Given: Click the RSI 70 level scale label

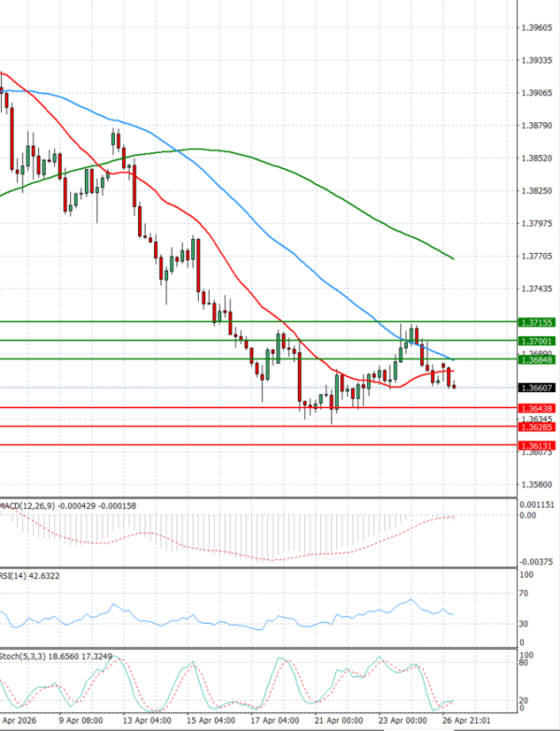Looking at the screenshot, I should tap(523, 593).
